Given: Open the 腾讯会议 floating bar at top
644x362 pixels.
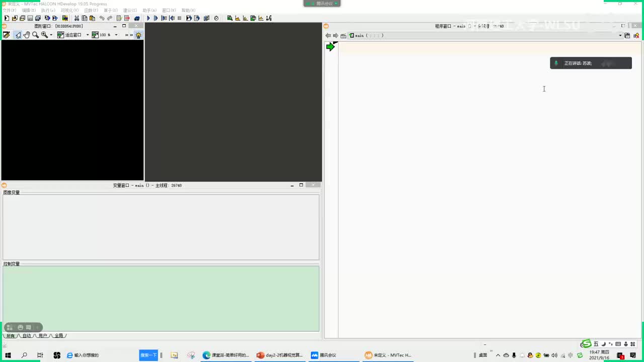Looking at the screenshot, I should tap(322, 4).
